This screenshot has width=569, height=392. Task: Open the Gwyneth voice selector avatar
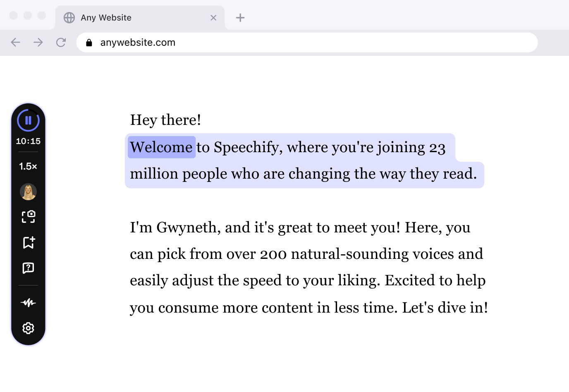click(x=28, y=192)
